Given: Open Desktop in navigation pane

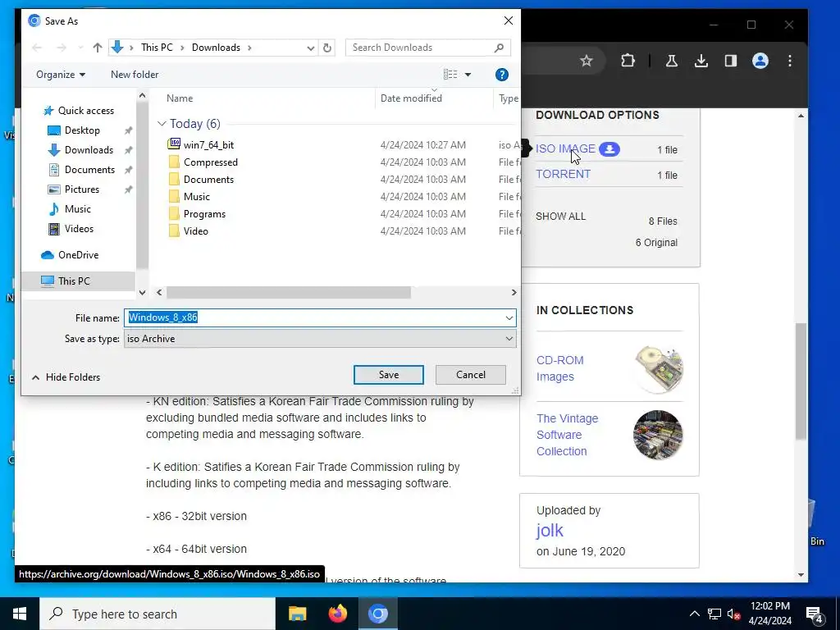Looking at the screenshot, I should [x=82, y=130].
